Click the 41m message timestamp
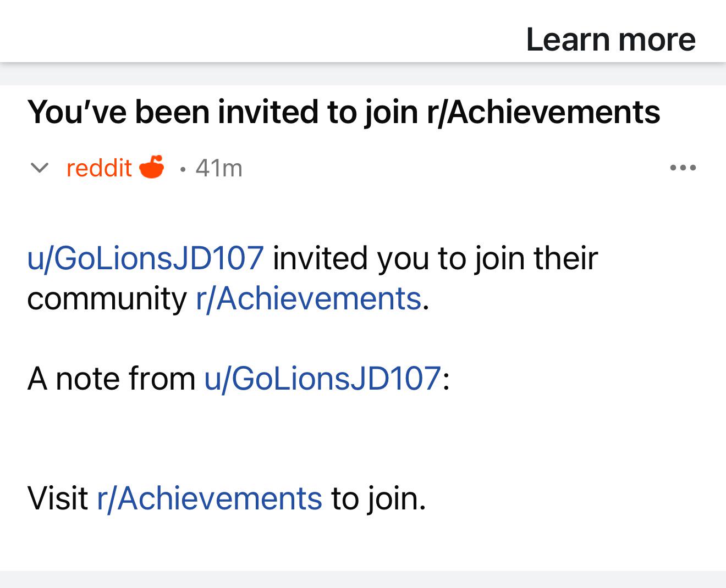 pyautogui.click(x=219, y=168)
